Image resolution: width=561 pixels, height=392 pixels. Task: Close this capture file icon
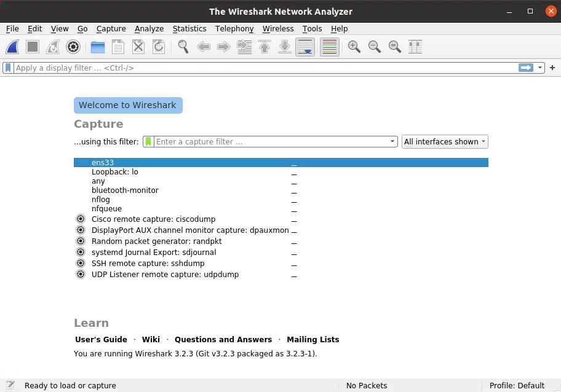(x=138, y=47)
